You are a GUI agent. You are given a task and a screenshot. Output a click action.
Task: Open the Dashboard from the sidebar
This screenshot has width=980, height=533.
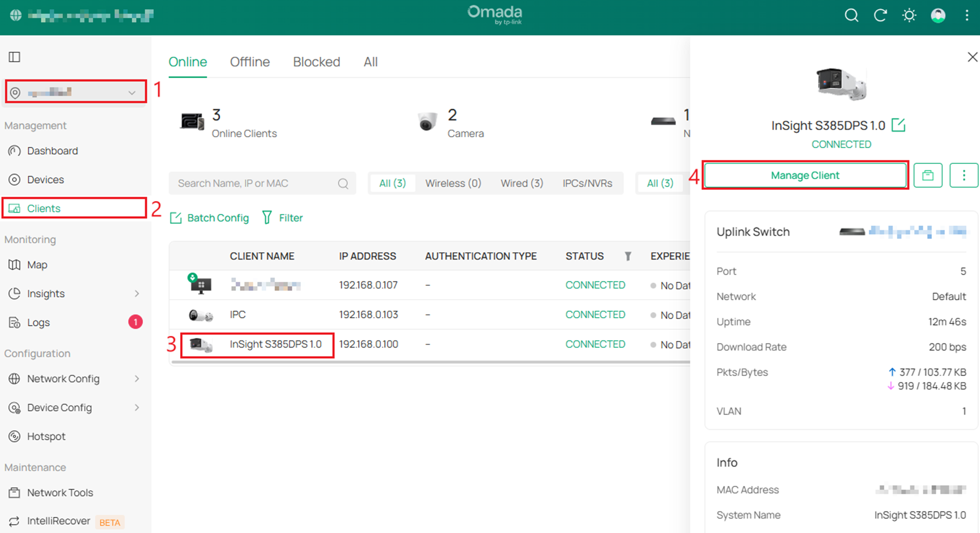52,151
